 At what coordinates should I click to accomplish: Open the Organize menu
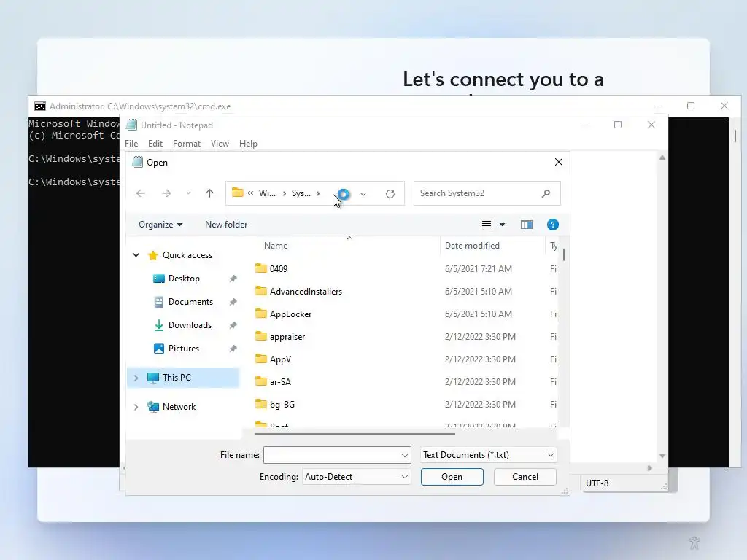point(160,225)
